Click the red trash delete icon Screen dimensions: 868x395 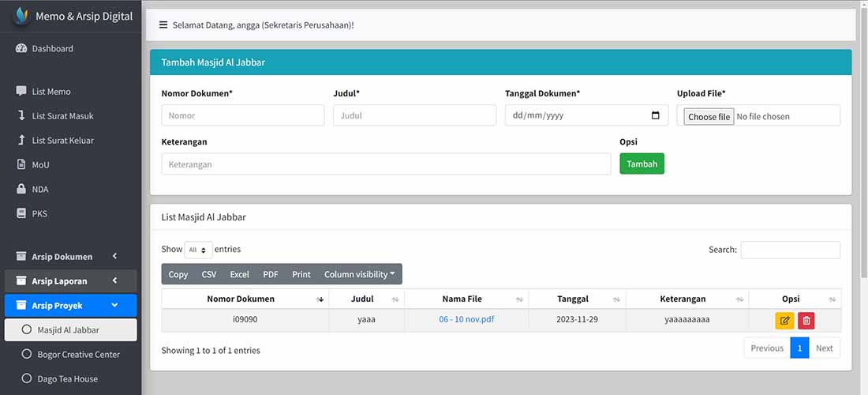click(806, 320)
